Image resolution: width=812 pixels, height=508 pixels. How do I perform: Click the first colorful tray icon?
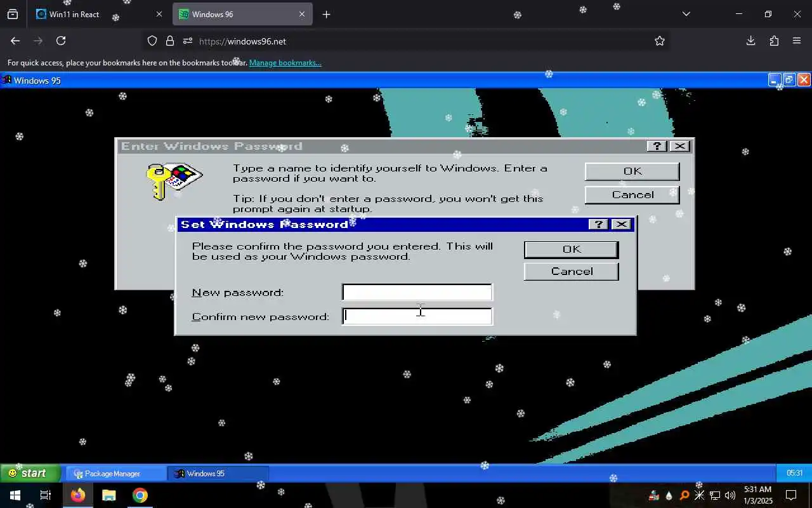(653, 495)
